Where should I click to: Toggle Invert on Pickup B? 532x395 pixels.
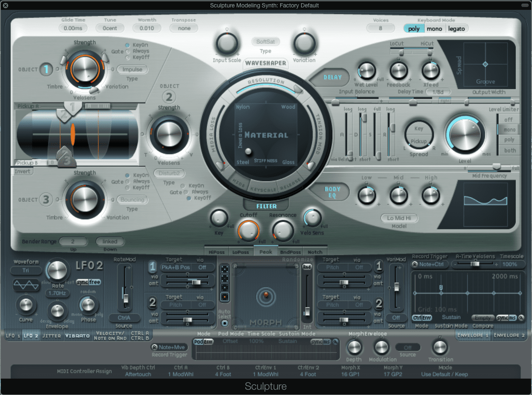coord(23,171)
